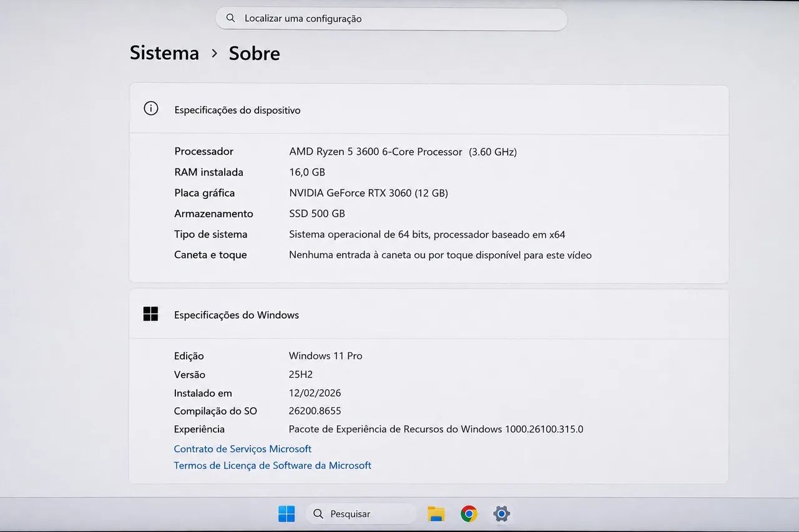The image size is (799, 532).
Task: Select the 'AMD Ryzen 5 3600 6-Core Processor' value
Action: click(376, 152)
